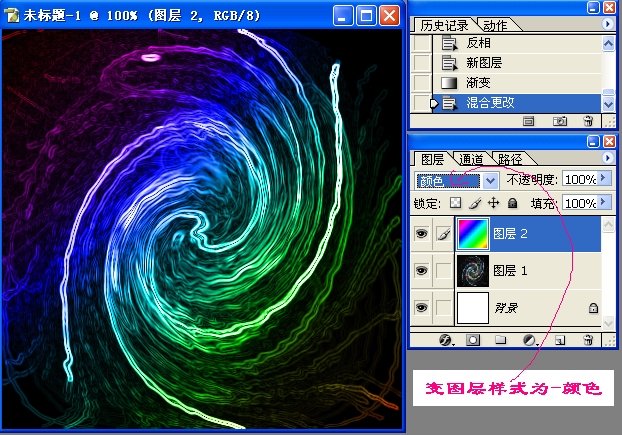This screenshot has height=435, width=622.
Task: Select the white 背景 layer thumbnail
Action: coord(472,308)
